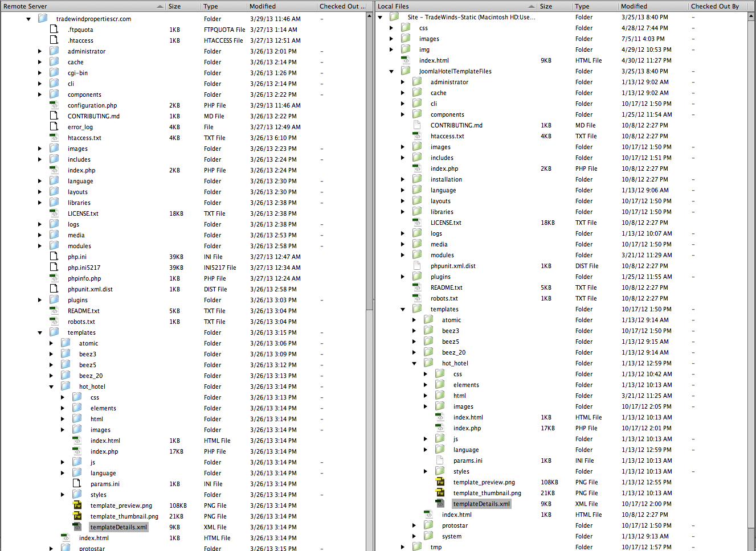Click the configuration.php file icon in Remote Server
This screenshot has width=756, height=551.
click(54, 105)
